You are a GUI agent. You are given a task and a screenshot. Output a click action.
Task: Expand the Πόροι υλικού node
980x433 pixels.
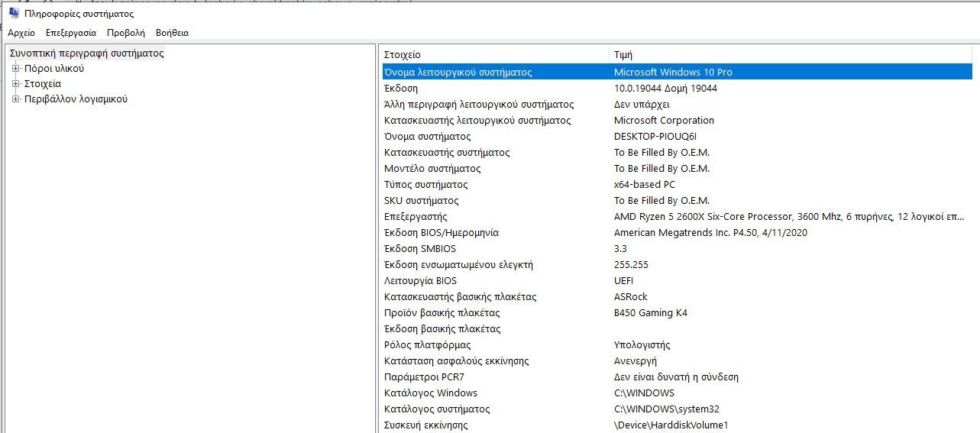(x=15, y=69)
